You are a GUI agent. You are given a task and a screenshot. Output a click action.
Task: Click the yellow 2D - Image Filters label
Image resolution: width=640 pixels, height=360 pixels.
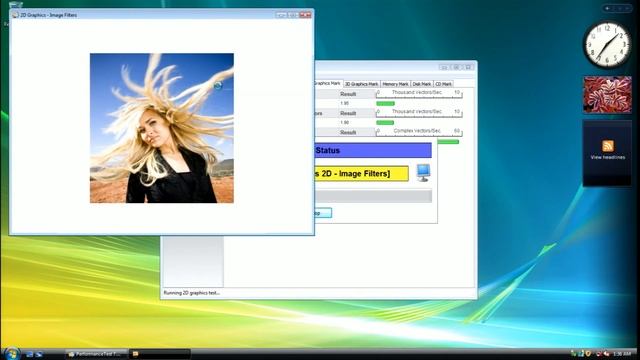point(361,173)
